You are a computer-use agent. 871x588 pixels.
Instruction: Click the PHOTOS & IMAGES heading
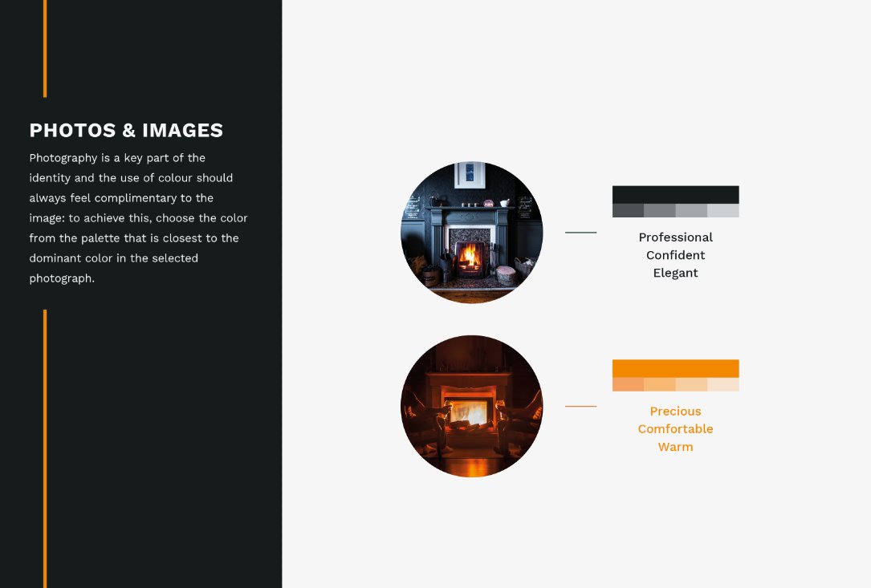click(126, 131)
